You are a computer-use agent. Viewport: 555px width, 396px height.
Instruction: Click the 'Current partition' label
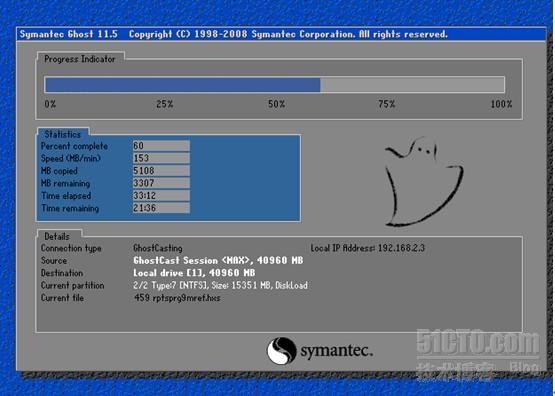[x=73, y=285]
